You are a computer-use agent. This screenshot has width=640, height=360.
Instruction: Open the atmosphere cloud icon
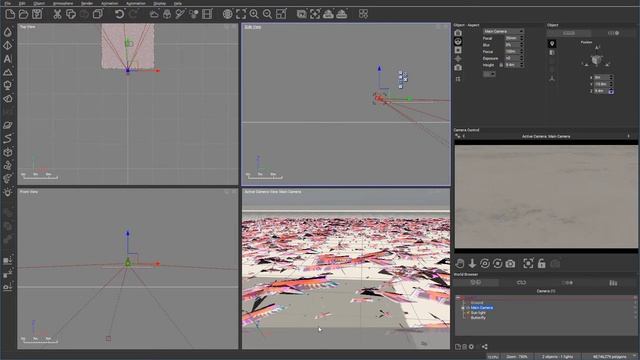154,14
